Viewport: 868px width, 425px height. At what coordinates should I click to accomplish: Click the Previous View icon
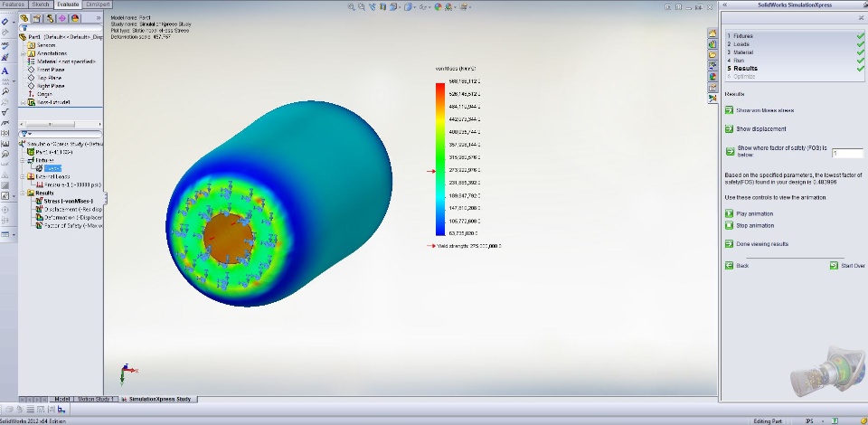click(373, 6)
